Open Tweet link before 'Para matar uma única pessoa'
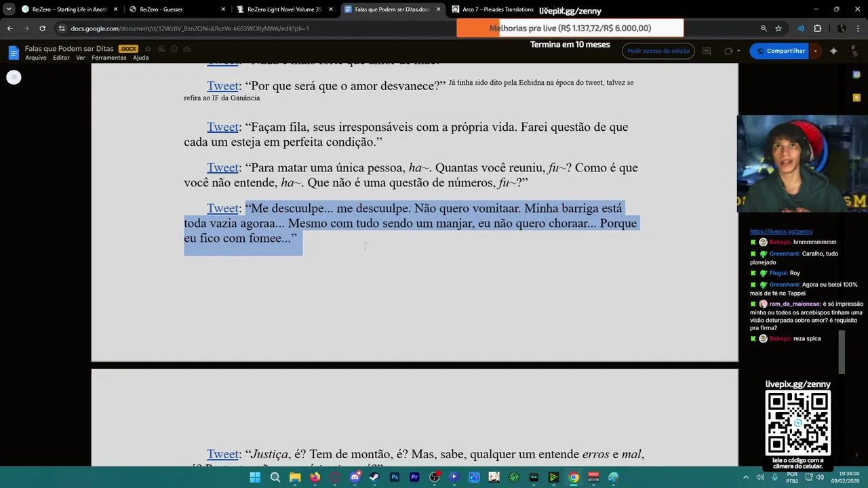This screenshot has width=868, height=488. click(x=222, y=167)
